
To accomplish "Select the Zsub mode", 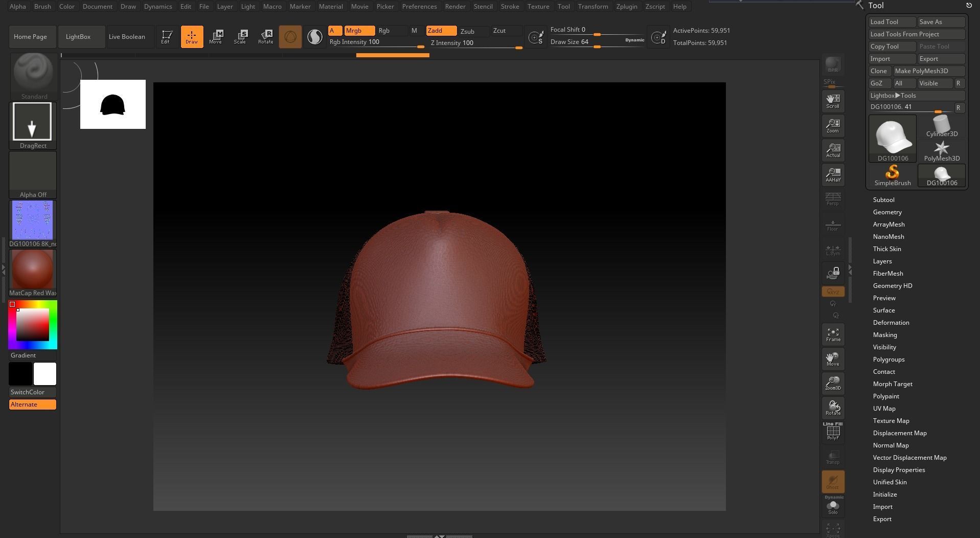I will coord(473,31).
